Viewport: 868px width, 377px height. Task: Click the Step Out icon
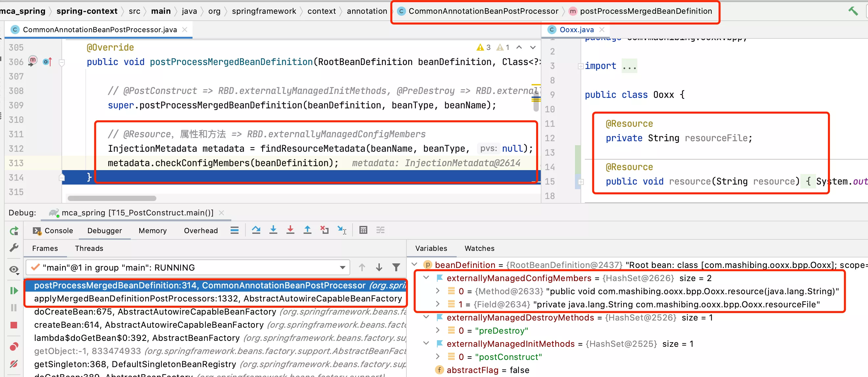[x=307, y=230]
